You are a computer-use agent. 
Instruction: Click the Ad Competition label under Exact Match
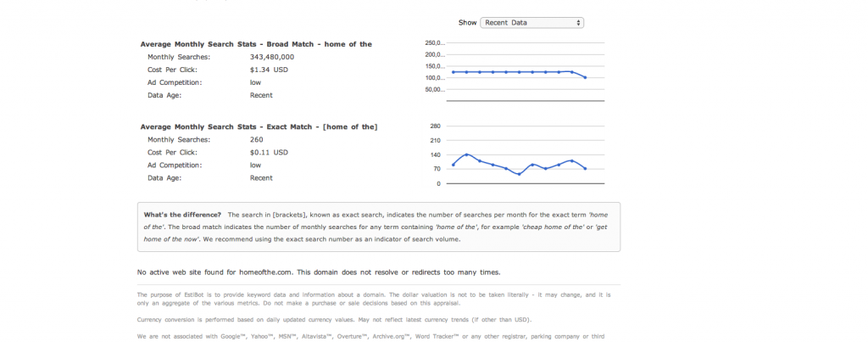(175, 165)
